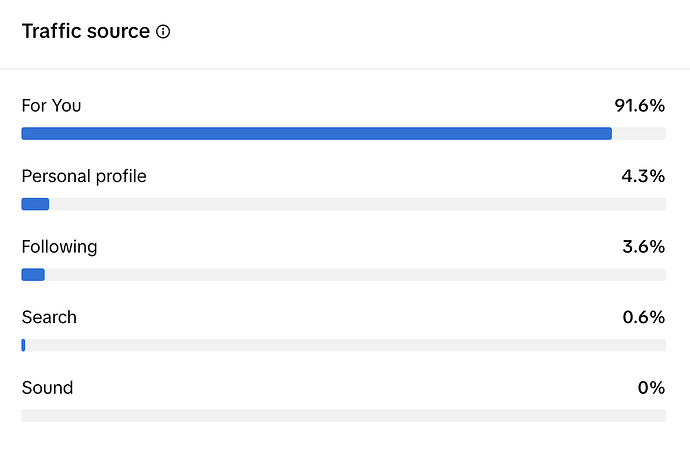Select the For You traffic label
690x450 pixels.
tap(51, 105)
